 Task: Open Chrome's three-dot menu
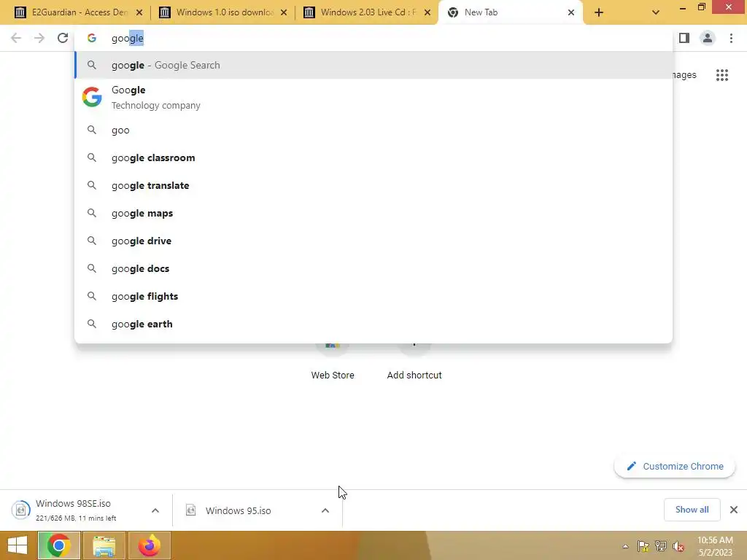[x=731, y=38]
